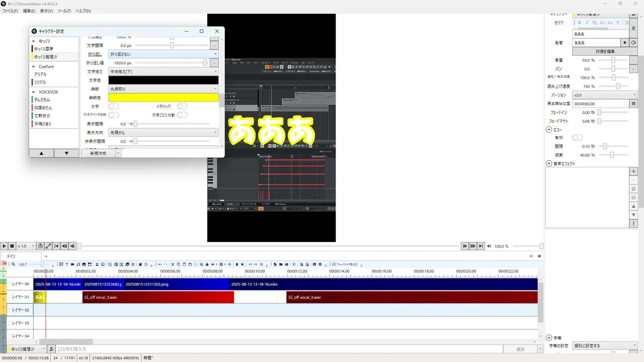This screenshot has width=644, height=362.
Task: Add a text item with the T icon
Action: tap(67, 264)
